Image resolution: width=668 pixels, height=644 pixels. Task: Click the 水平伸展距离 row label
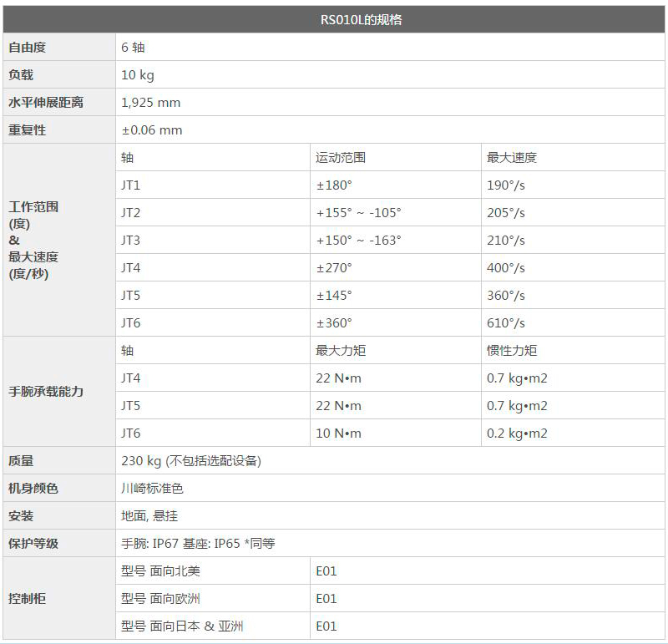46,103
